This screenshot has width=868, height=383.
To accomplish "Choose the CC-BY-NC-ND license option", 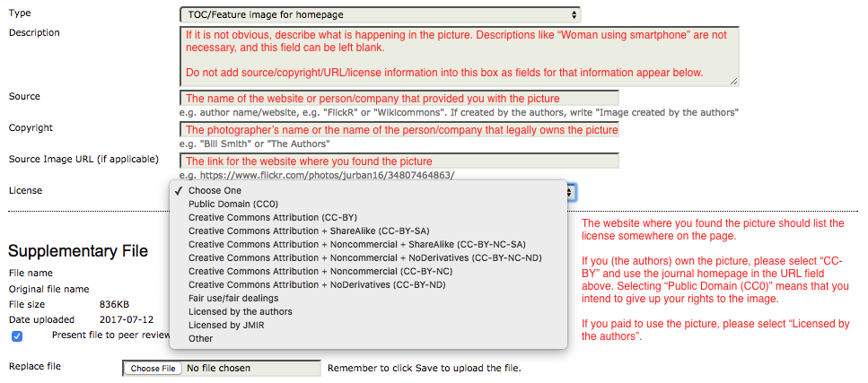I will (x=363, y=257).
